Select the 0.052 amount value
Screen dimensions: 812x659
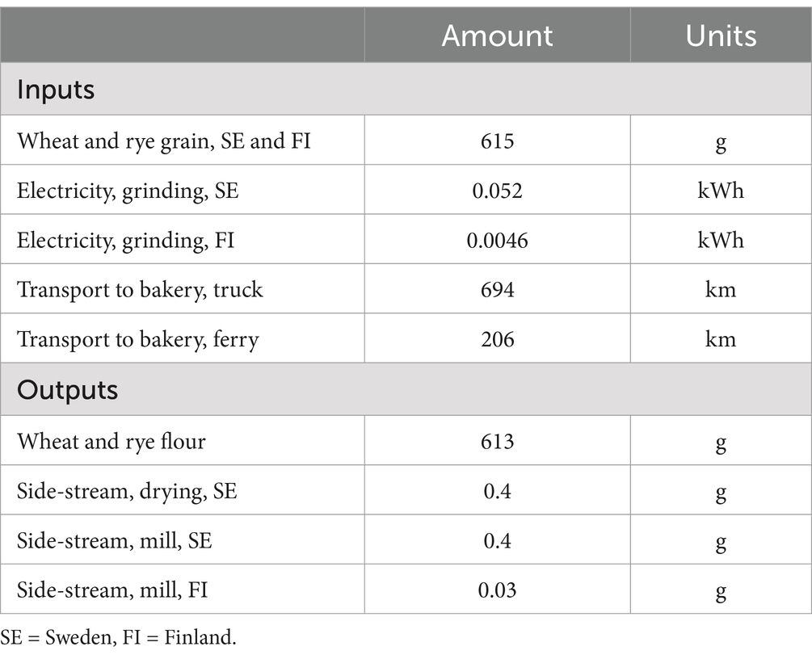(497, 191)
